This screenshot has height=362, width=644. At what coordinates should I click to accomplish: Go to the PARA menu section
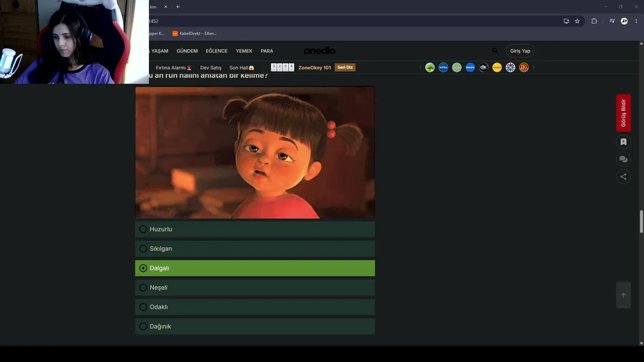point(267,51)
